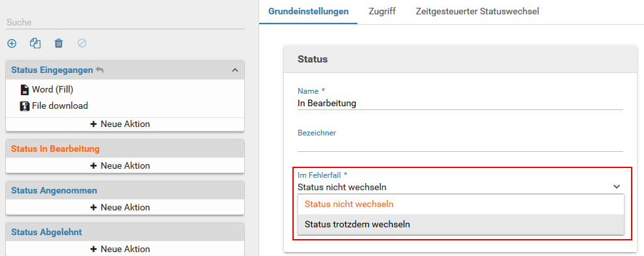Select the Status Angenommen header
The image size is (644, 256).
pyautogui.click(x=125, y=191)
